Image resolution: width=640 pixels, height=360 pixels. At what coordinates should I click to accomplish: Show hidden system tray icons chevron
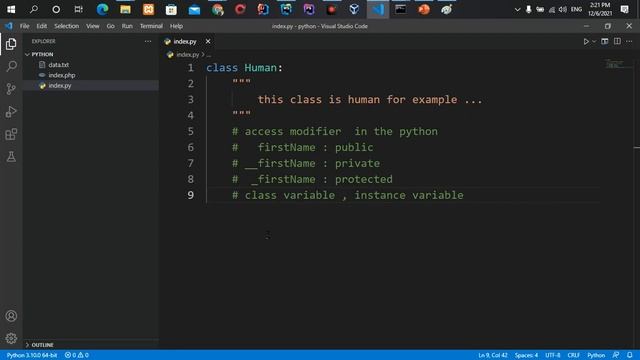pyautogui.click(x=517, y=9)
